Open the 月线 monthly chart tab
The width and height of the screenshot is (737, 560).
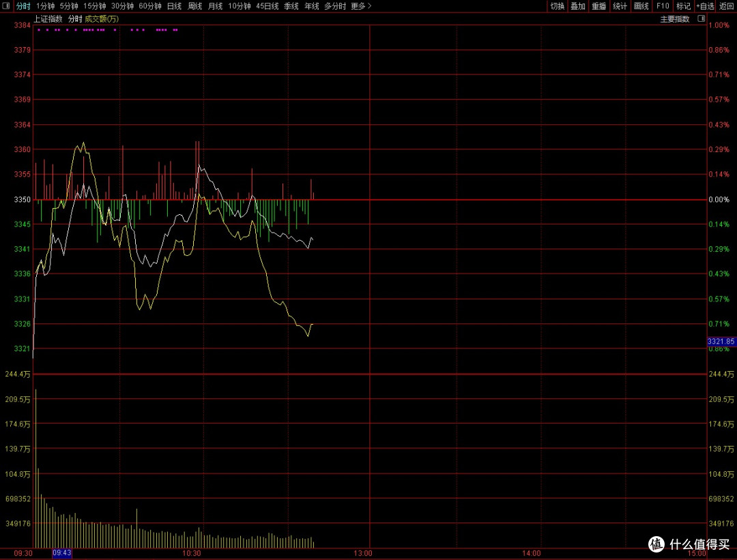(x=215, y=6)
